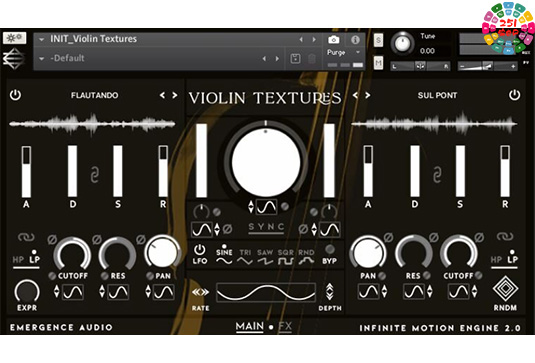Toggle the Sul Pont layer power button
Screen dimensions: 535x363
[x=515, y=95]
